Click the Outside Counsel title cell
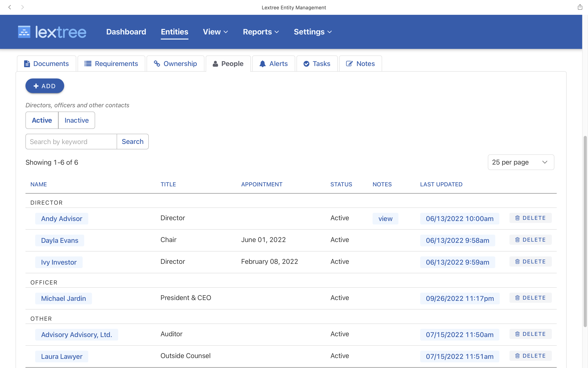The height and width of the screenshot is (368, 588). 185,356
